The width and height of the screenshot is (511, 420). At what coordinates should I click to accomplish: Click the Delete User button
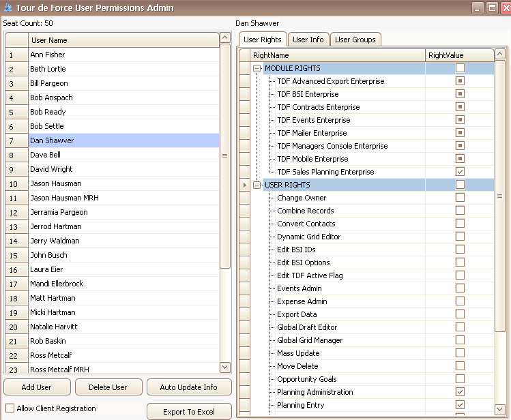pos(108,387)
